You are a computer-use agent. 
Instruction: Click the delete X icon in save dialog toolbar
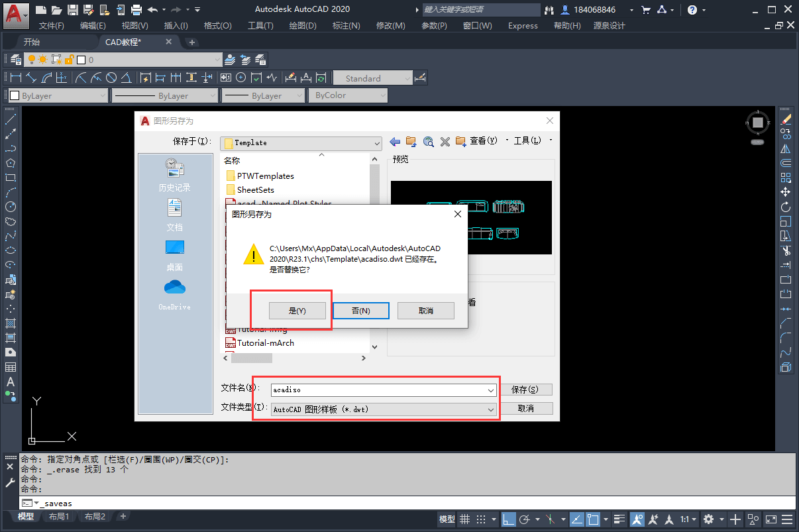pyautogui.click(x=445, y=141)
